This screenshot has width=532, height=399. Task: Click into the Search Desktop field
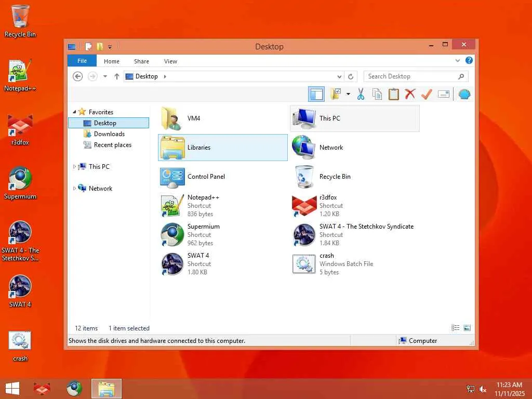click(x=416, y=76)
